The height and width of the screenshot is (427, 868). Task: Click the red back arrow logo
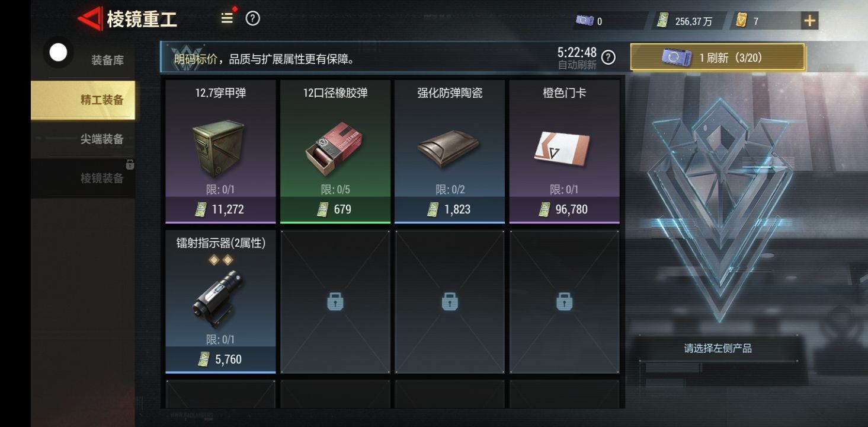89,19
